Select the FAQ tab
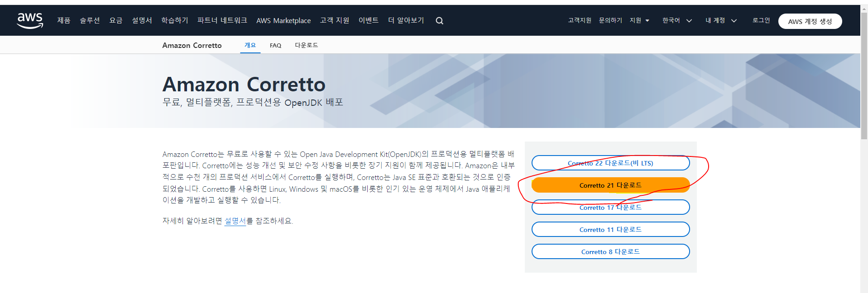868x293 pixels. pos(275,45)
